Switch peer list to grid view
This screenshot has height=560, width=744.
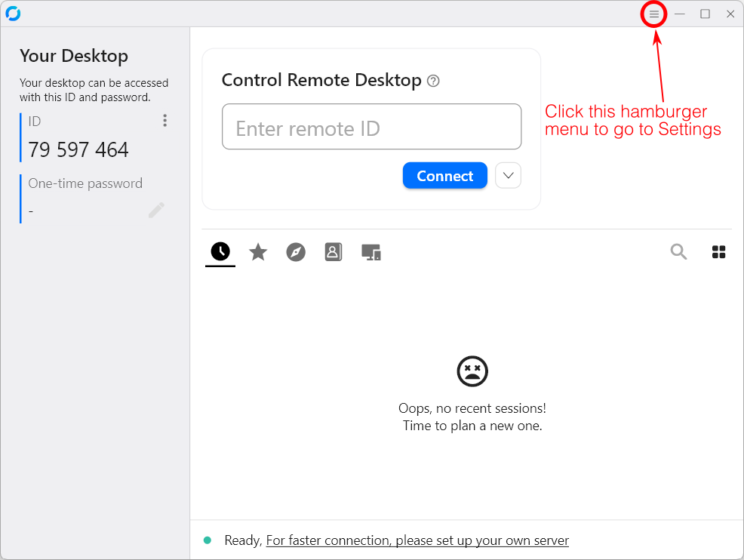[x=718, y=252]
